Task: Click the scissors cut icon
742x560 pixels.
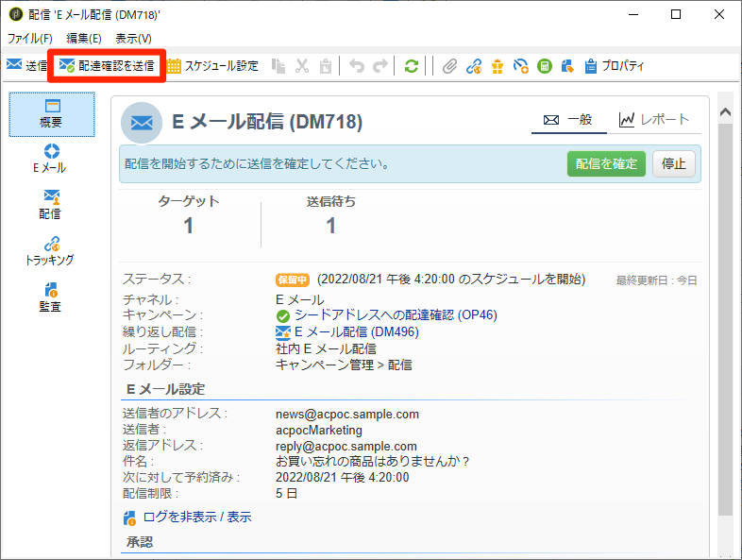Action: coord(302,66)
